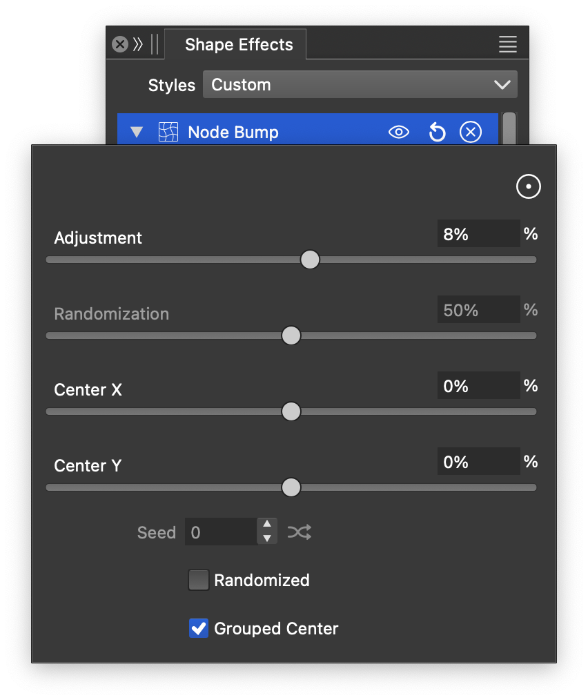Image resolution: width=588 pixels, height=700 pixels.
Task: Enable the Randomized checkbox
Action: [199, 580]
